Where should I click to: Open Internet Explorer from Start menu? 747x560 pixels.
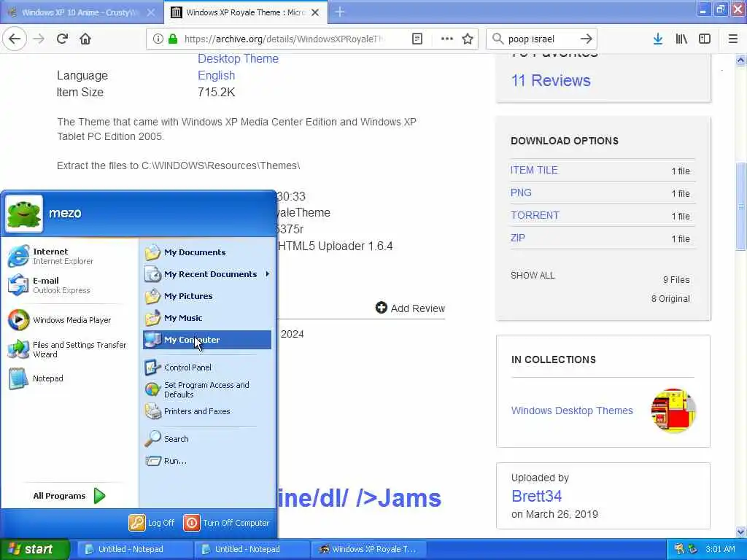coord(69,256)
